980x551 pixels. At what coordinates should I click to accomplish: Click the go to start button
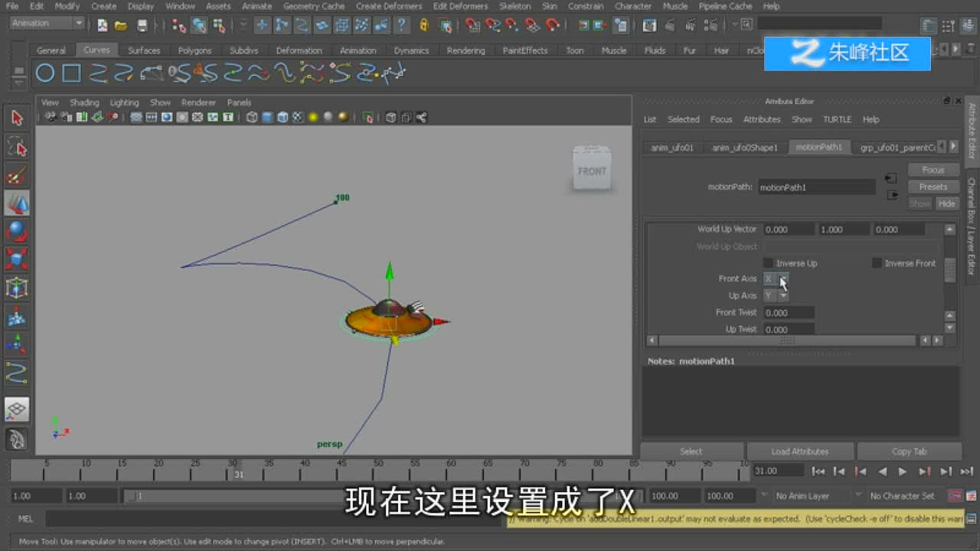pos(818,471)
